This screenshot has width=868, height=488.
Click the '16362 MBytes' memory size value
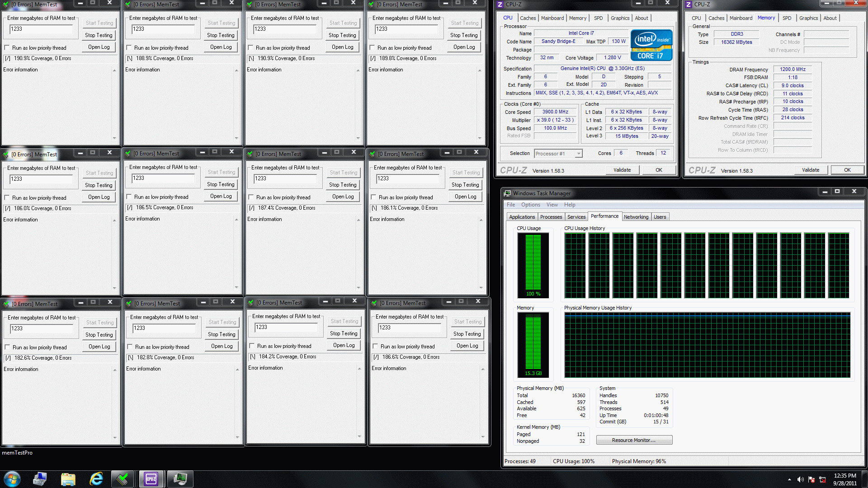click(736, 42)
